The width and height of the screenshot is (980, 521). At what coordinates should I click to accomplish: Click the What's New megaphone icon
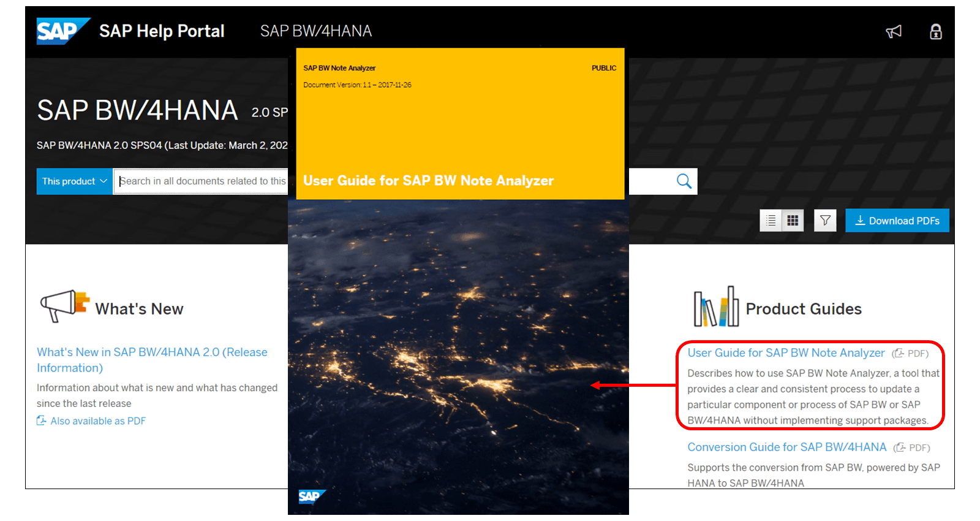[65, 306]
